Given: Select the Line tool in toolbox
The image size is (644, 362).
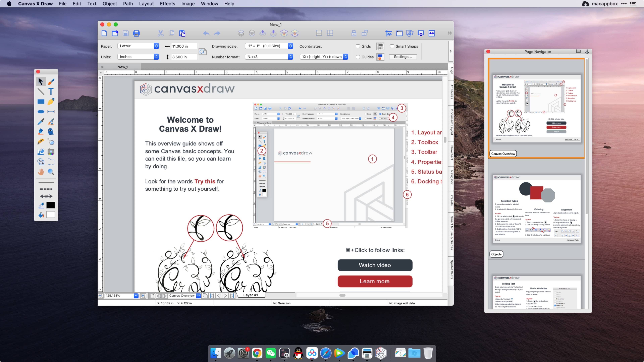Looking at the screenshot, I should pos(41,92).
